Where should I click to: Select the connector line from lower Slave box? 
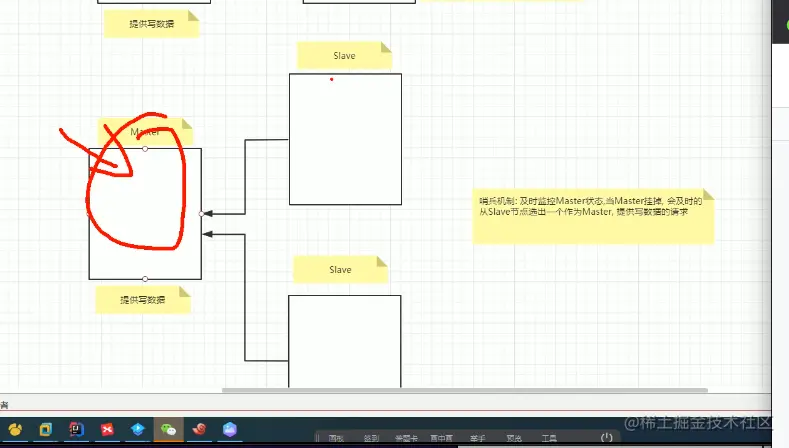[245, 297]
